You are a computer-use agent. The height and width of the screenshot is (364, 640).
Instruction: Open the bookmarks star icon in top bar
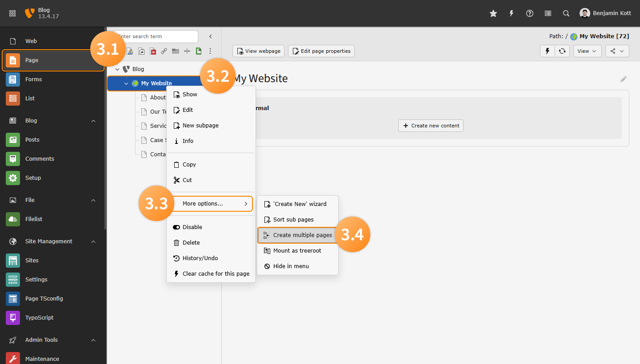click(x=493, y=13)
